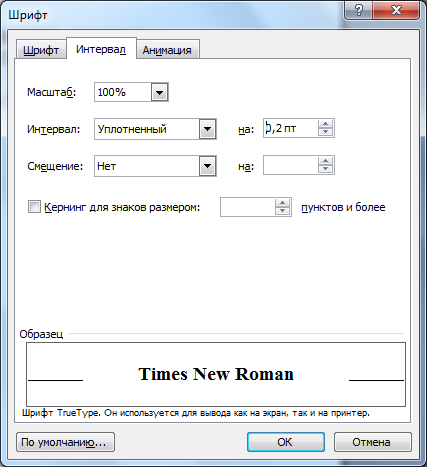This screenshot has height=467, width=427.
Task: Decrease the Смещение offset value with down arrow
Action: click(x=326, y=169)
